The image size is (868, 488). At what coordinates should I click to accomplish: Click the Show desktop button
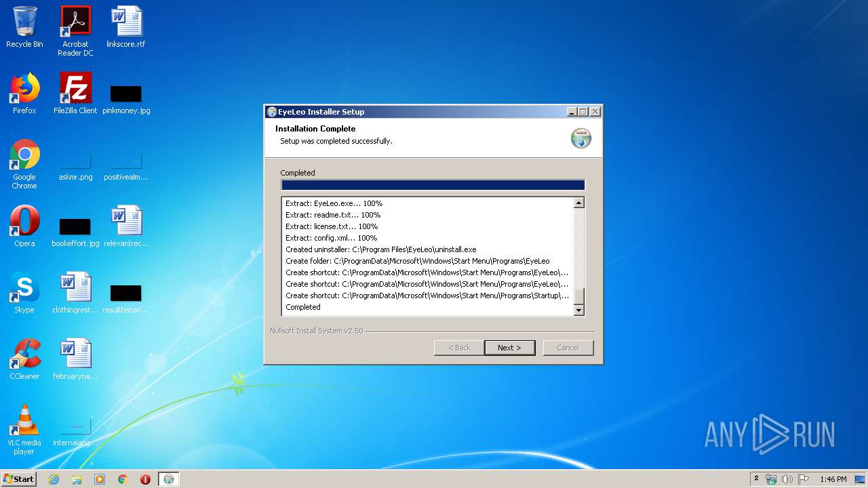(x=861, y=479)
